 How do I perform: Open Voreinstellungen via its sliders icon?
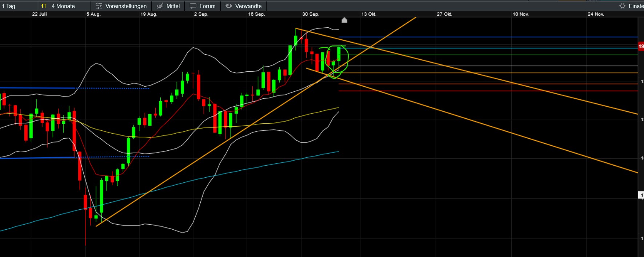click(x=99, y=6)
